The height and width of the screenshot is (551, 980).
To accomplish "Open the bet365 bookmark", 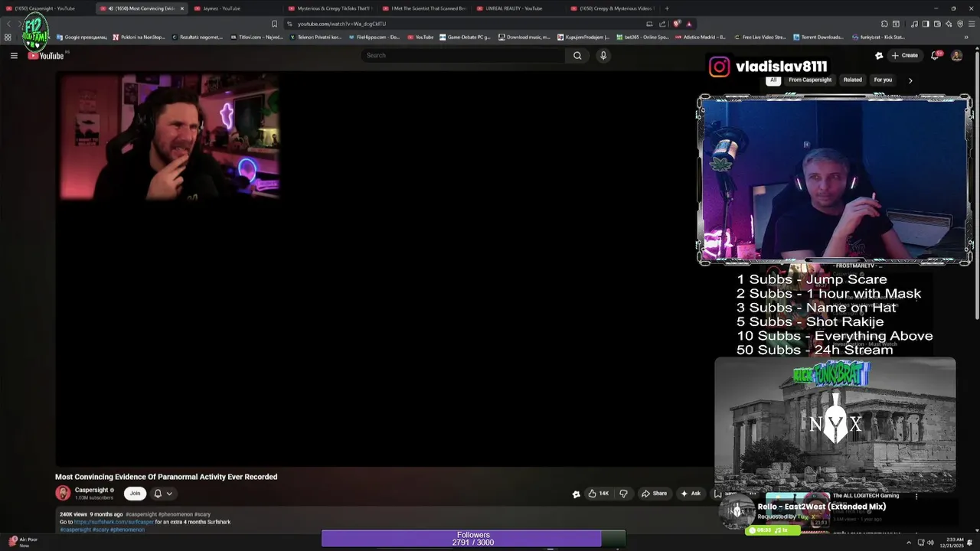I will click(x=642, y=37).
